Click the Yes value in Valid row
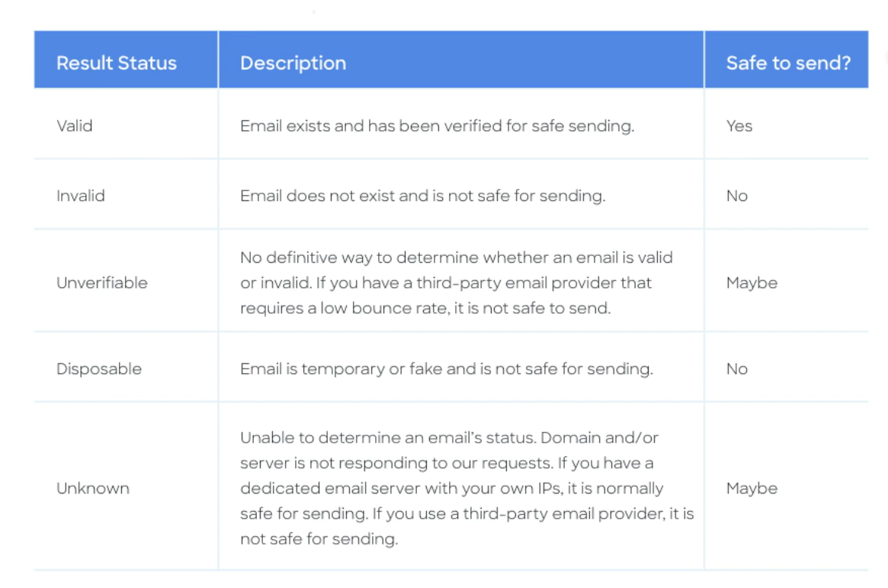The width and height of the screenshot is (888, 588). (x=739, y=126)
